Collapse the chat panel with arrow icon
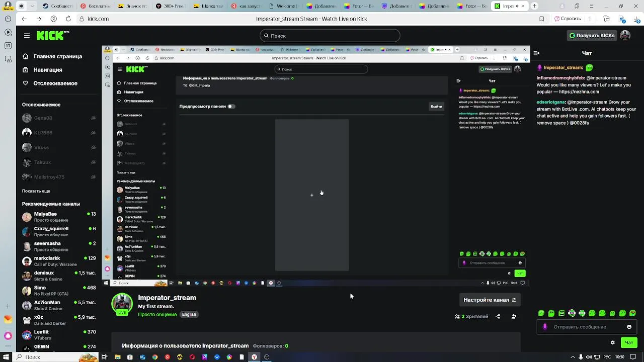644x362 pixels. click(536, 53)
